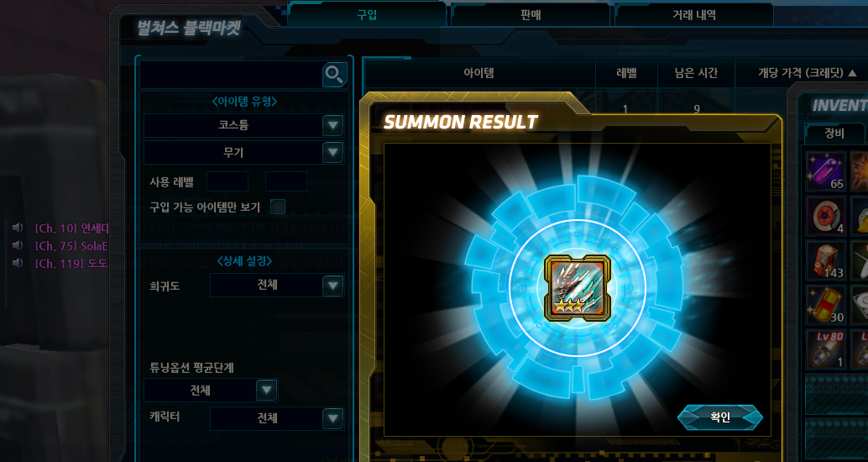The image size is (868, 462).
Task: Select the red-yellow canister item with count 30
Action: (x=826, y=305)
